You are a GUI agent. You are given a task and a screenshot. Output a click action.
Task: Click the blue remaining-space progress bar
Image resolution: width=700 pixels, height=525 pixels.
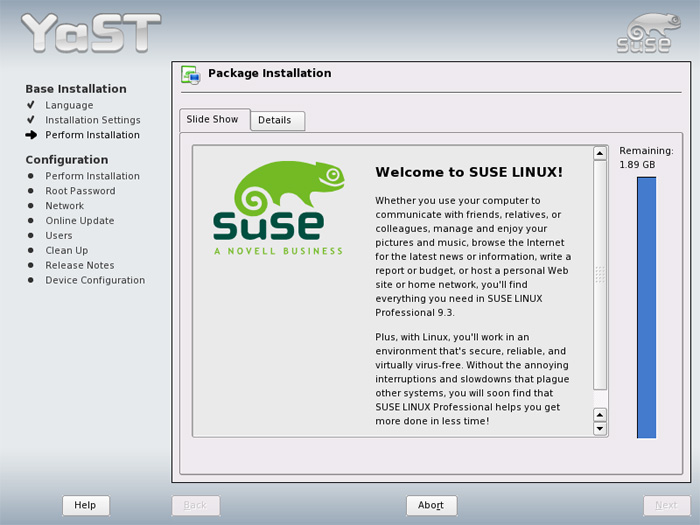pyautogui.click(x=646, y=308)
